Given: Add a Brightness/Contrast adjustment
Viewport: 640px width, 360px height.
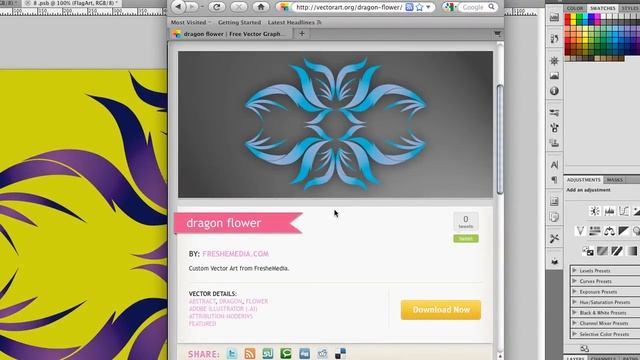Looking at the screenshot, I should click(595, 211).
